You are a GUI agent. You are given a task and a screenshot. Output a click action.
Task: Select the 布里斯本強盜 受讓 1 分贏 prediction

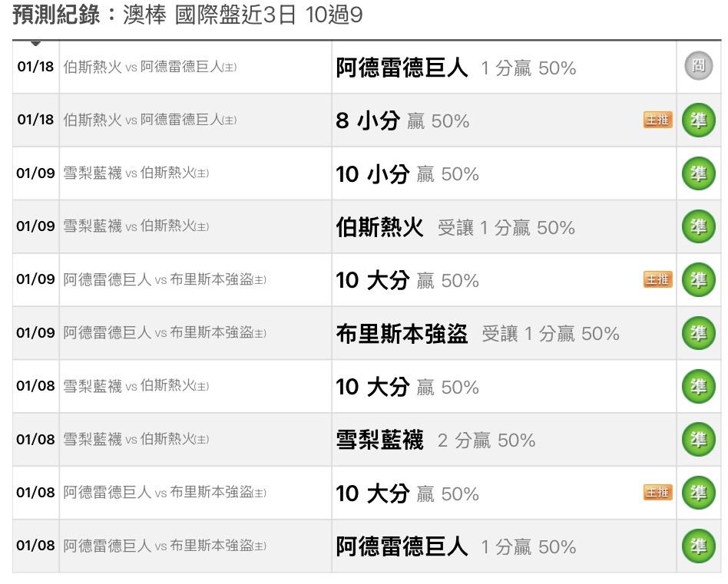click(x=477, y=333)
